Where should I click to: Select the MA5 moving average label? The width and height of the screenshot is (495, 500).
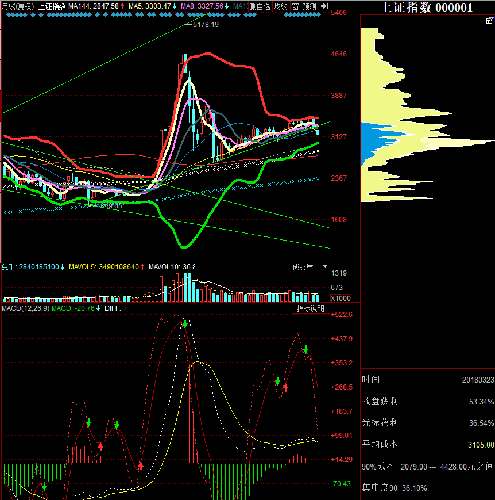tap(151, 6)
